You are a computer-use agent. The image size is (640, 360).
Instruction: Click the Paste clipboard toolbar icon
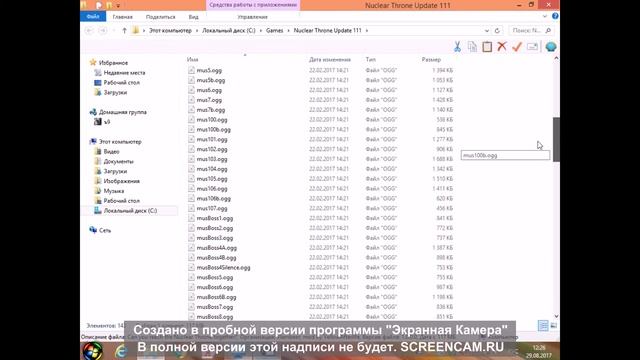point(487,47)
